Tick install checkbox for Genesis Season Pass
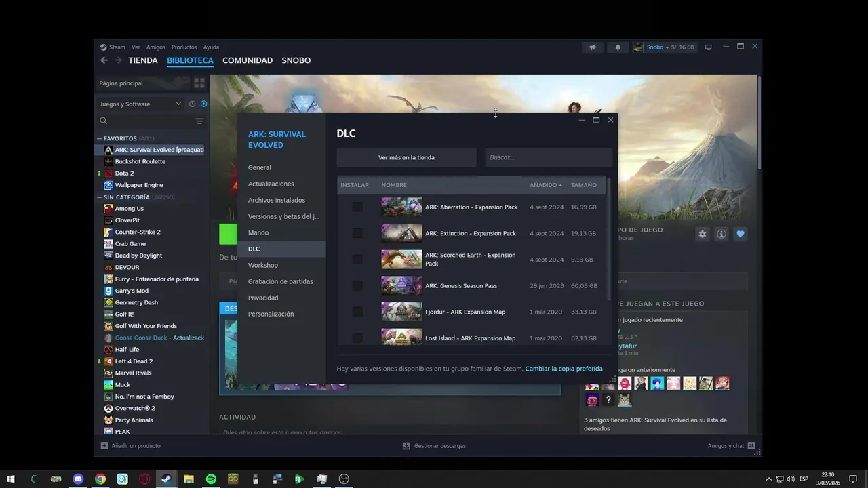 point(357,285)
